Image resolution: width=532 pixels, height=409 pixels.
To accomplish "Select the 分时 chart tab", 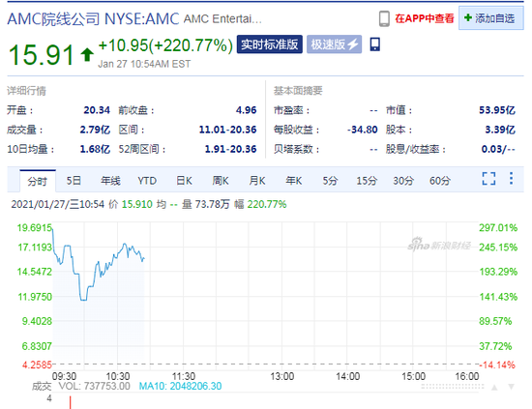I will [38, 181].
